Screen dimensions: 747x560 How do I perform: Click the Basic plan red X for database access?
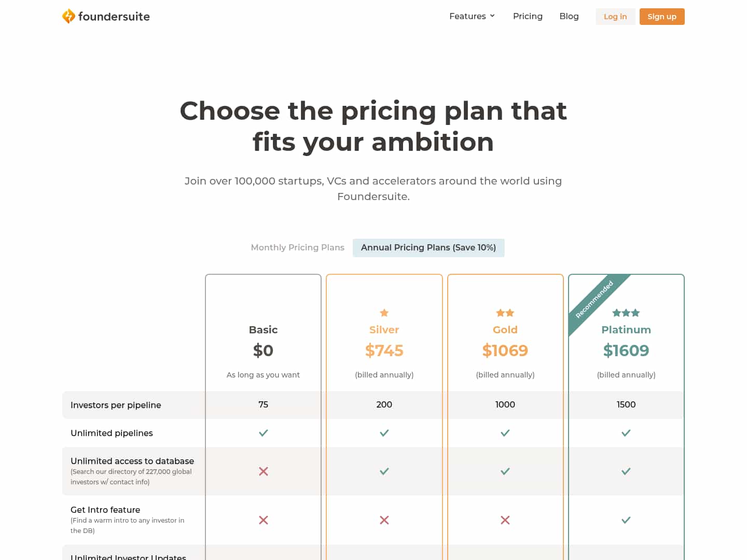coord(264,471)
